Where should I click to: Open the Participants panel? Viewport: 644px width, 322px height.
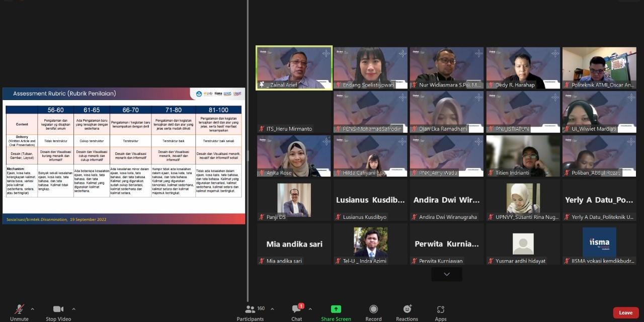[x=250, y=312]
